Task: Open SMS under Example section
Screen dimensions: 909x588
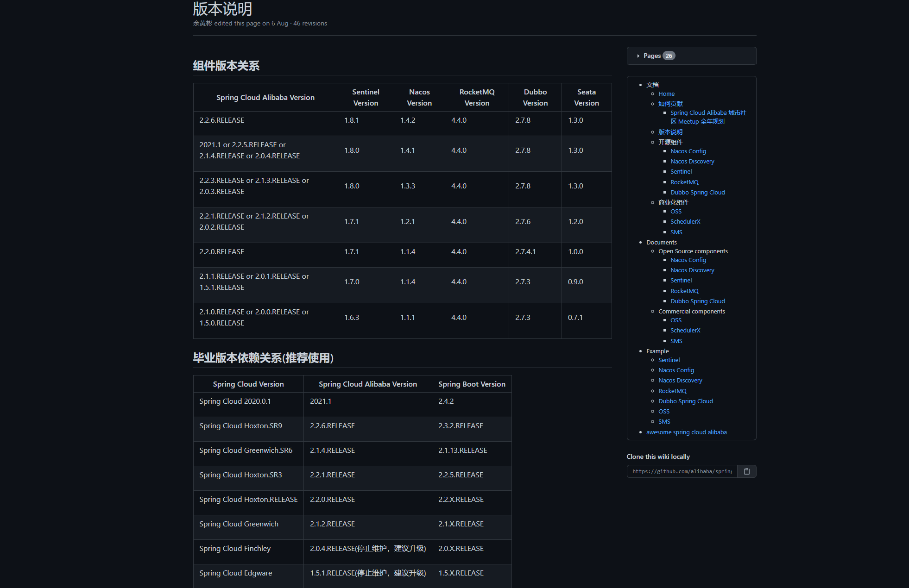Action: (664, 422)
